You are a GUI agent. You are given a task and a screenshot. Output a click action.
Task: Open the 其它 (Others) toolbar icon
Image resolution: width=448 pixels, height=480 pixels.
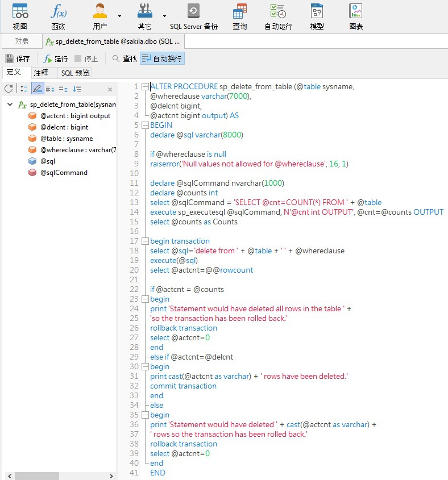tap(144, 16)
